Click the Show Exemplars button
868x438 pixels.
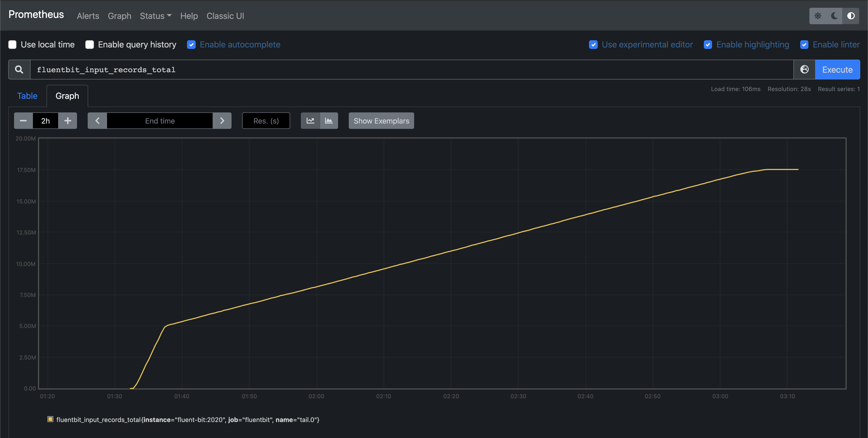point(381,121)
